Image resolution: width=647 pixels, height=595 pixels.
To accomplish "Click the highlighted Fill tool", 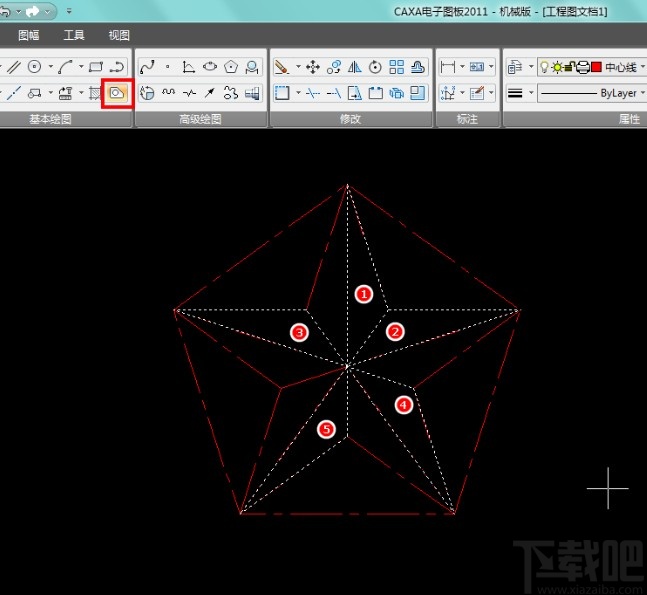I will pos(117,93).
